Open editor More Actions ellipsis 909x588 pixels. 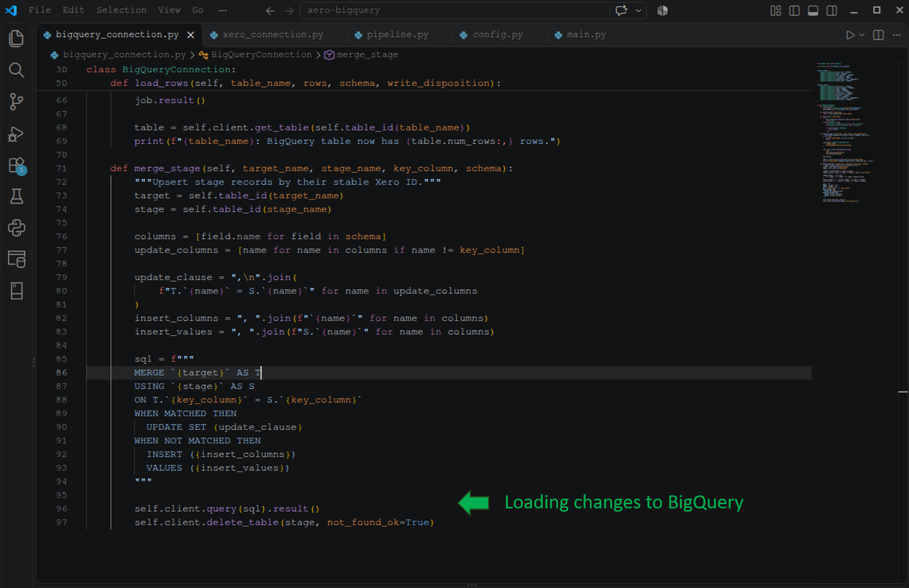tap(897, 35)
